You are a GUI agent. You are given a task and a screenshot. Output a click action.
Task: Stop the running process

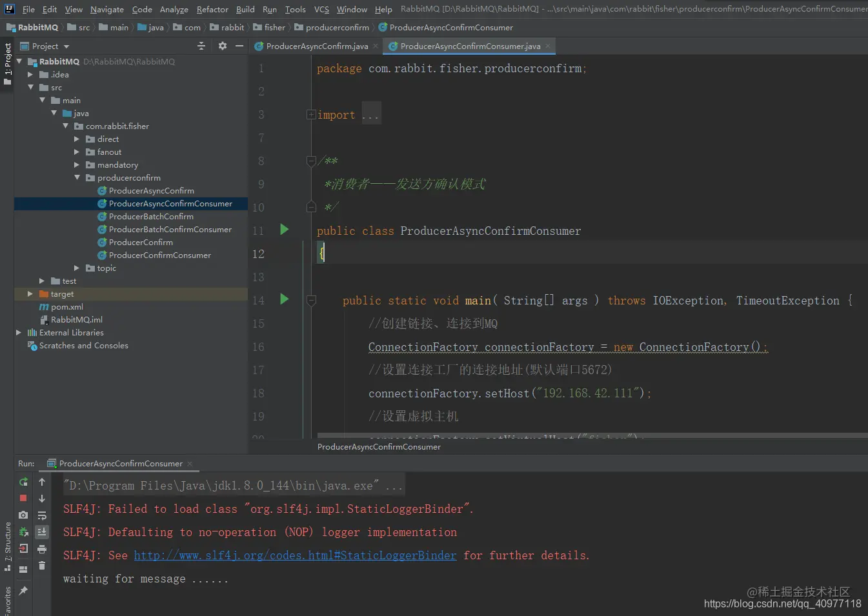tap(23, 499)
